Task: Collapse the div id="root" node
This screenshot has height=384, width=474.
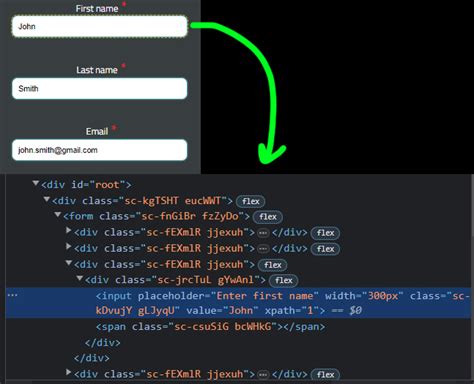Action: pos(36,183)
